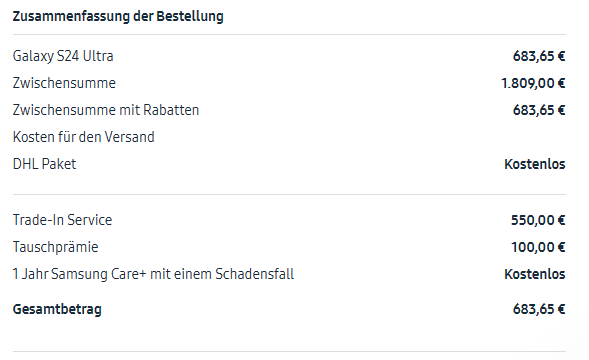
Task: Open the Trade-In Service entry
Action: coord(62,220)
